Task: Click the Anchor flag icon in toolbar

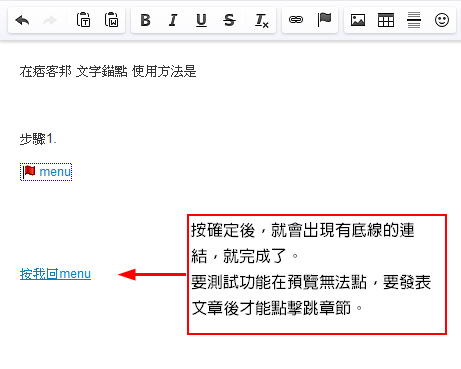Action: (324, 20)
